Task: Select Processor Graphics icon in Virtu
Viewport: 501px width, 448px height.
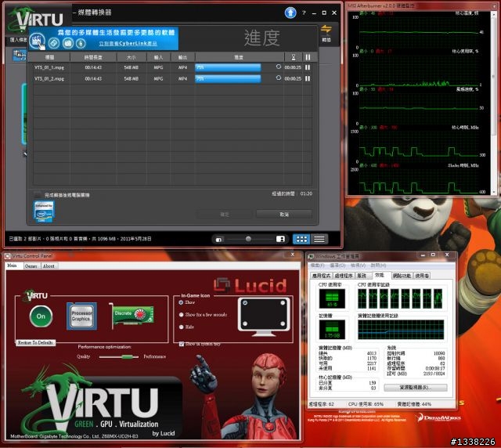Action: pyautogui.click(x=81, y=316)
